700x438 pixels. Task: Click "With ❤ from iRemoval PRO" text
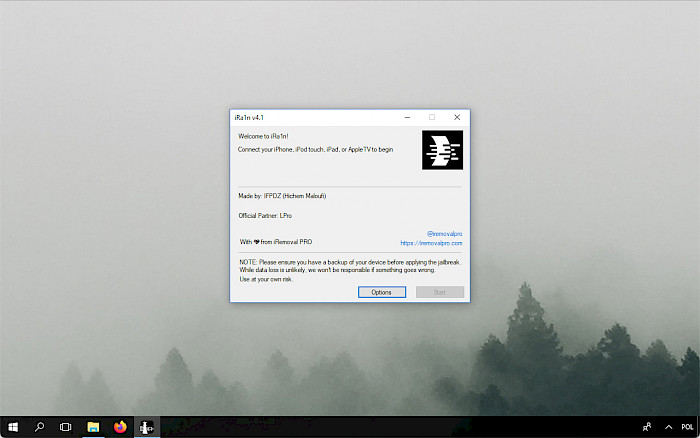click(x=276, y=242)
